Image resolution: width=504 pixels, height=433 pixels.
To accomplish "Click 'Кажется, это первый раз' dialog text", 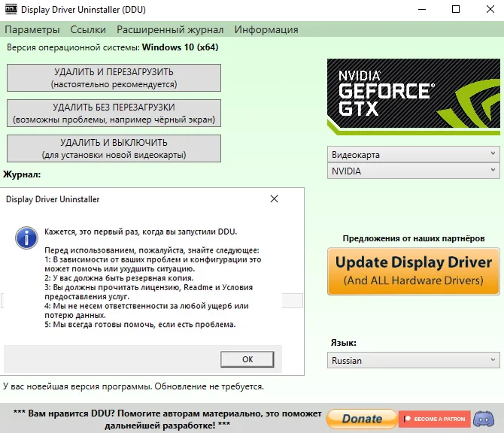I will coord(141,232).
